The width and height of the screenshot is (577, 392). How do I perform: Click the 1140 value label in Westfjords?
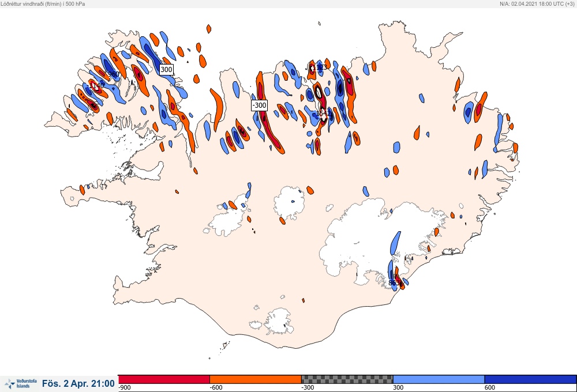tap(96, 86)
